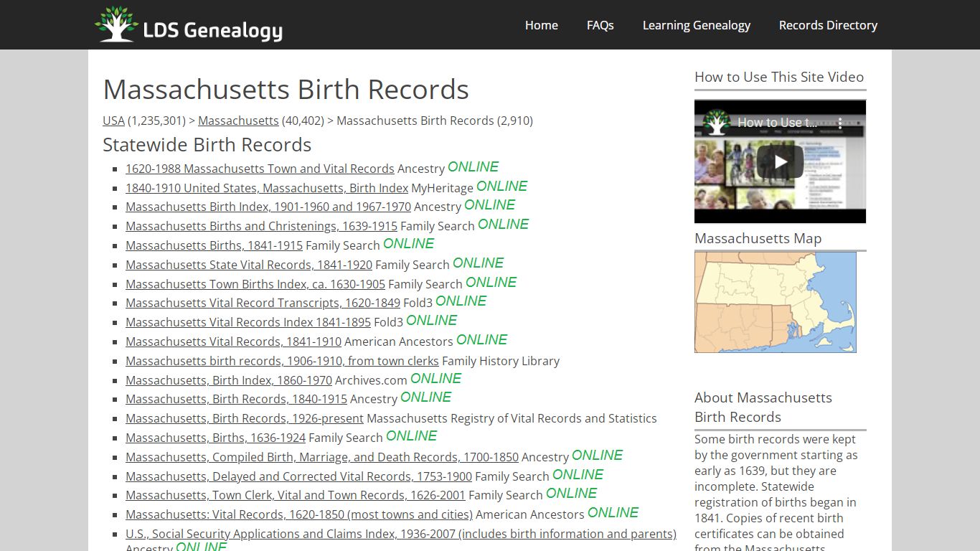The image size is (980, 551).
Task: Play the How to Use This Site video
Action: [780, 161]
